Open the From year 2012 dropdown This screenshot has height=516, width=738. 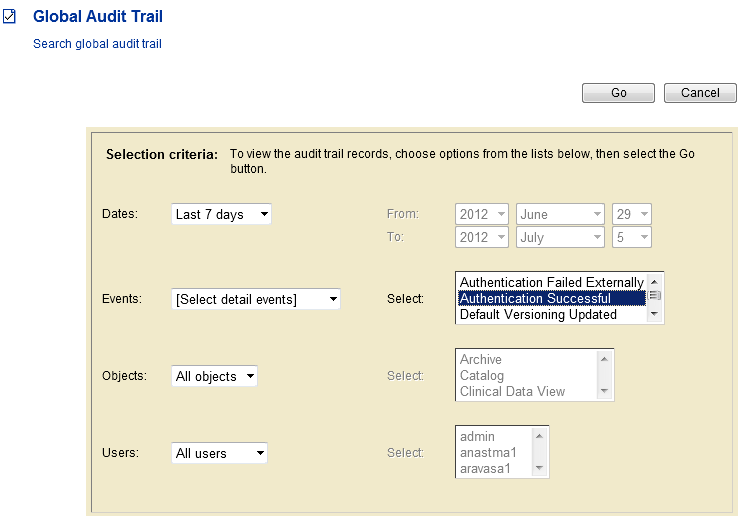481,214
